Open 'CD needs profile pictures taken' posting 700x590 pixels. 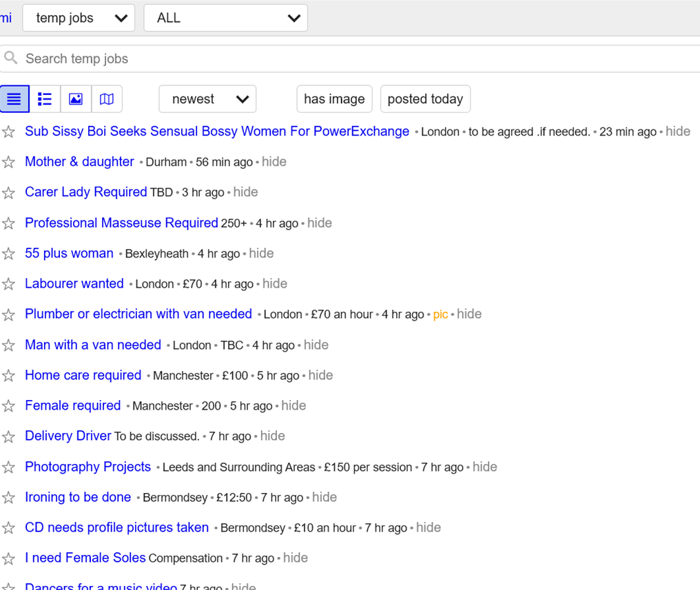tap(117, 527)
